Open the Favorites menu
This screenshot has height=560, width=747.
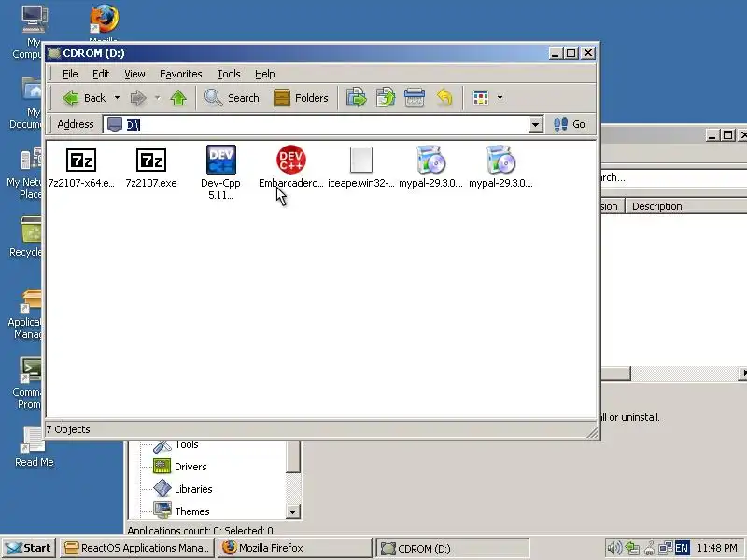point(180,74)
